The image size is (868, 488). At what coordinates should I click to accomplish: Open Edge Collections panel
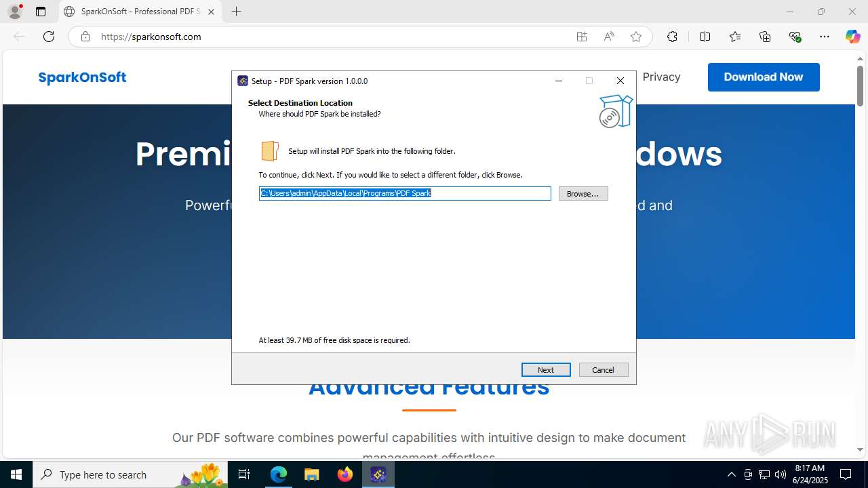[765, 37]
